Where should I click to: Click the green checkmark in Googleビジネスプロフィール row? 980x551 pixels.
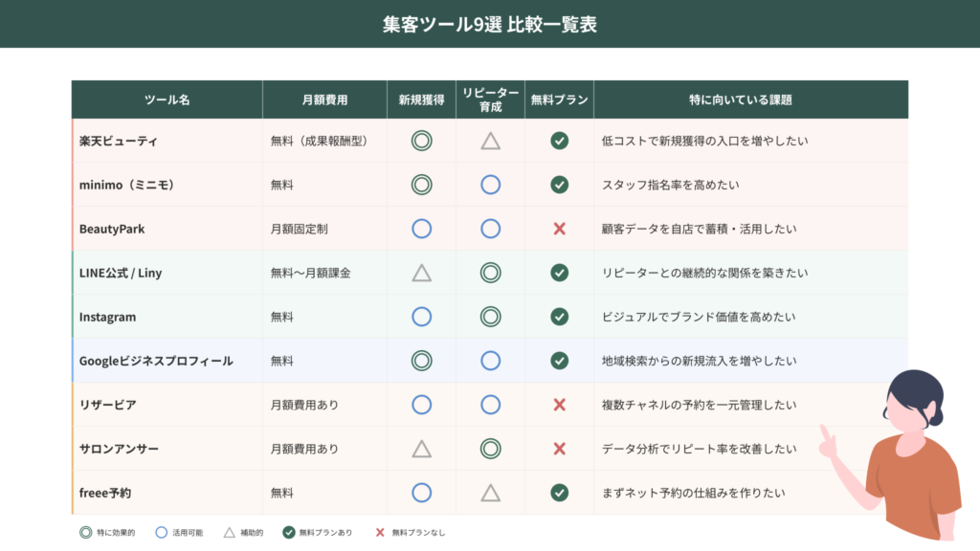click(560, 361)
